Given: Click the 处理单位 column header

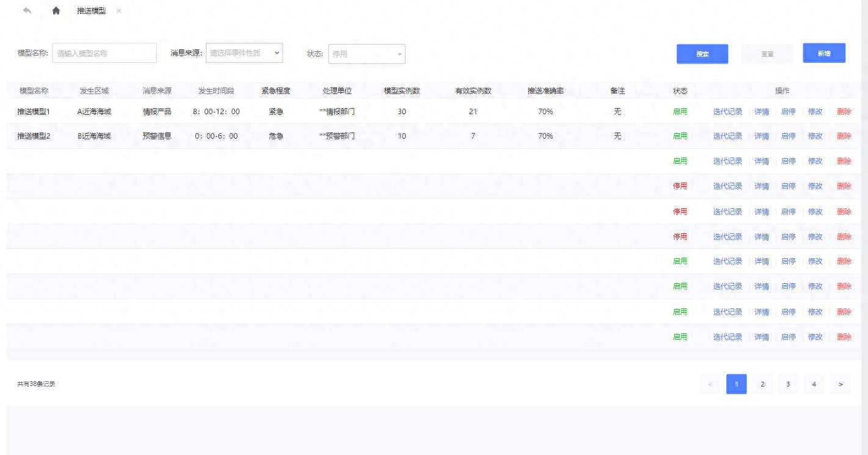Looking at the screenshot, I should pos(337,91).
